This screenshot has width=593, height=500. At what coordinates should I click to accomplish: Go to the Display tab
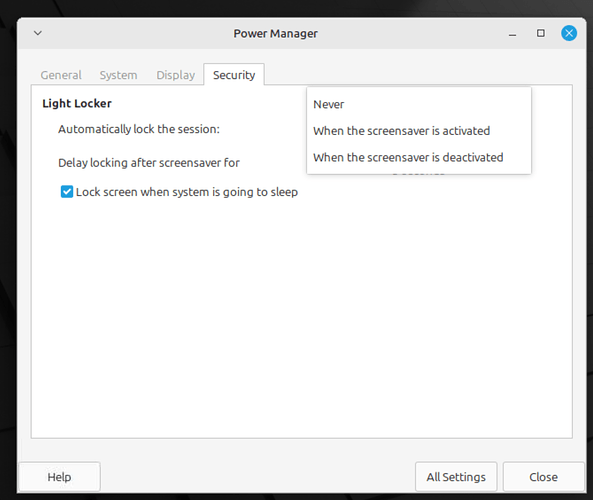[x=175, y=75]
